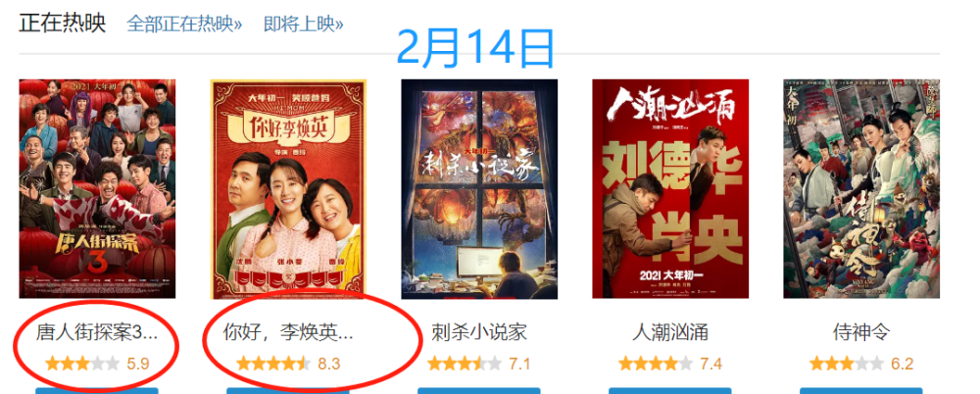The height and width of the screenshot is (394, 980).
Task: Click the 人潮汹涌 title link
Action: (670, 332)
